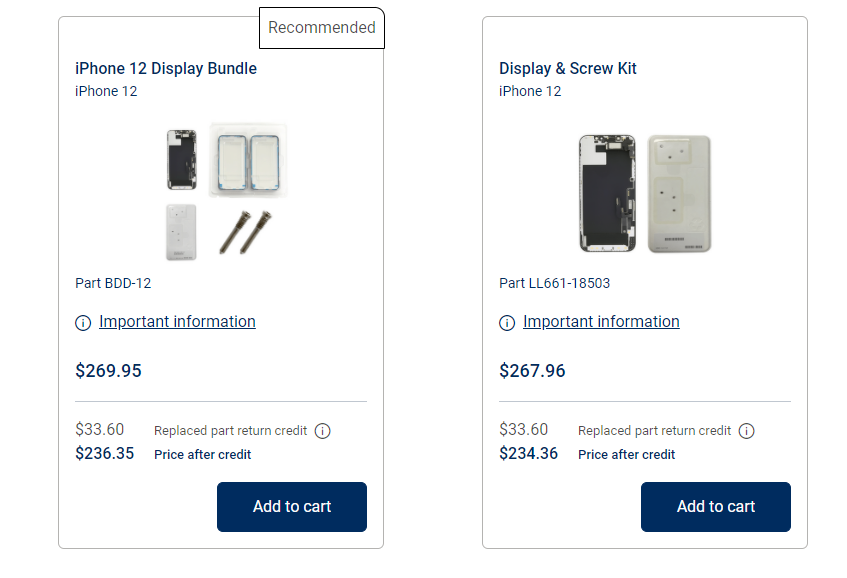Click the Display & Screw Kit title

568,69
